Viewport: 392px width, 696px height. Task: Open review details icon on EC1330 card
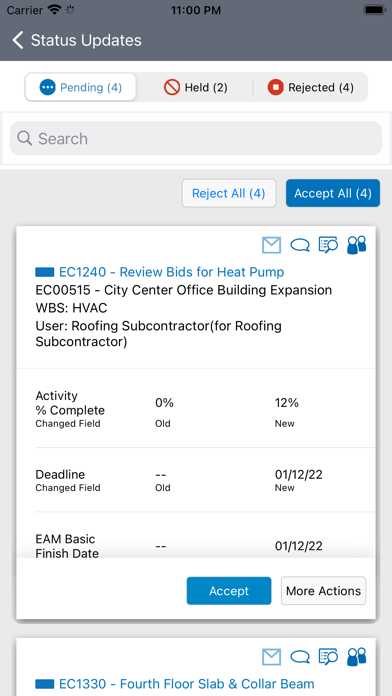point(329,657)
